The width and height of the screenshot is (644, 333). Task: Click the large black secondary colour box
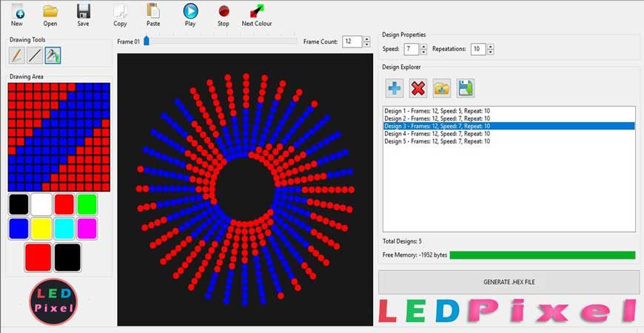coord(68,257)
